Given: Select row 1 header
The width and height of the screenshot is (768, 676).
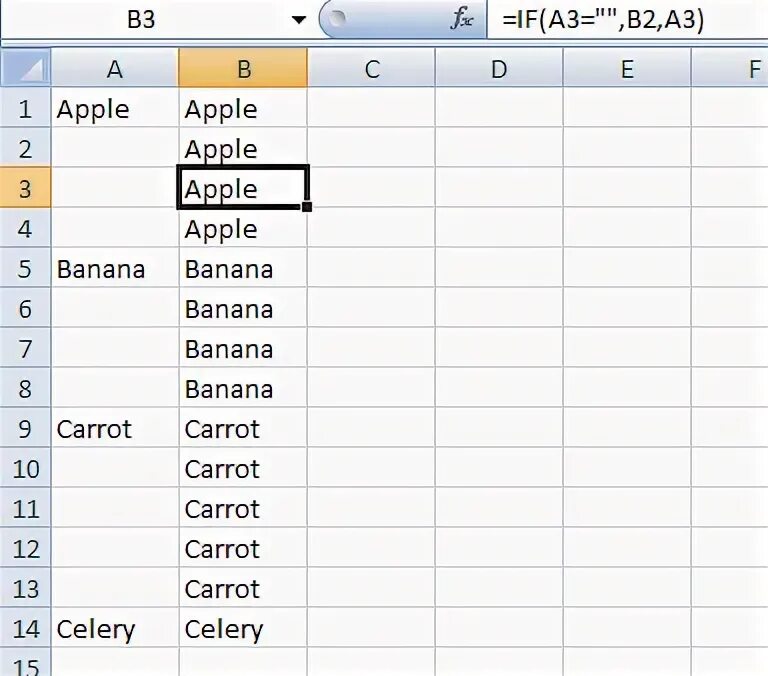Looking at the screenshot, I should 26,109.
